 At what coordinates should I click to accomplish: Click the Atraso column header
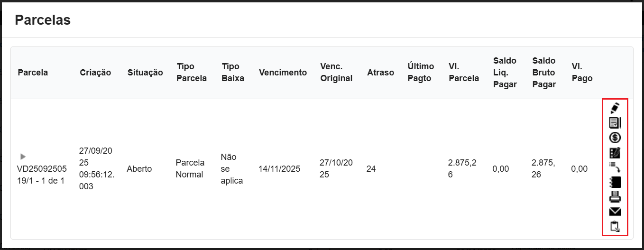(380, 73)
